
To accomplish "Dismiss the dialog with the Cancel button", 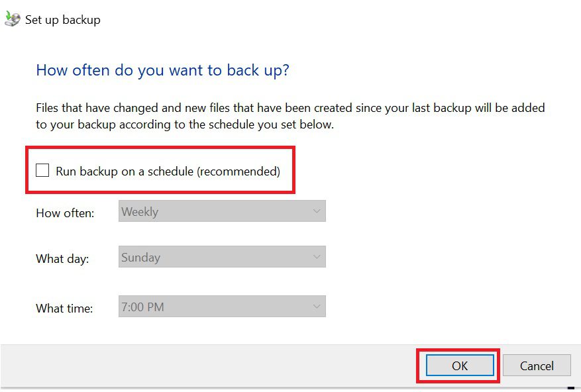I will click(537, 366).
